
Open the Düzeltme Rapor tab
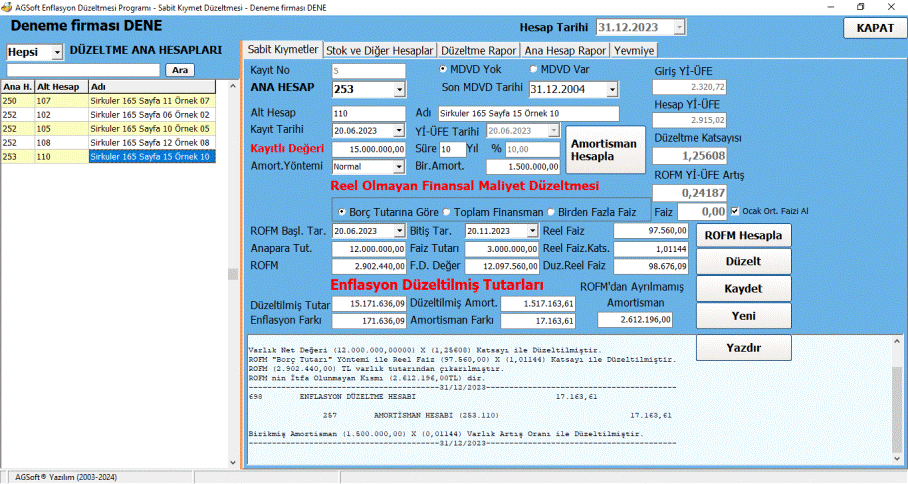(478, 49)
